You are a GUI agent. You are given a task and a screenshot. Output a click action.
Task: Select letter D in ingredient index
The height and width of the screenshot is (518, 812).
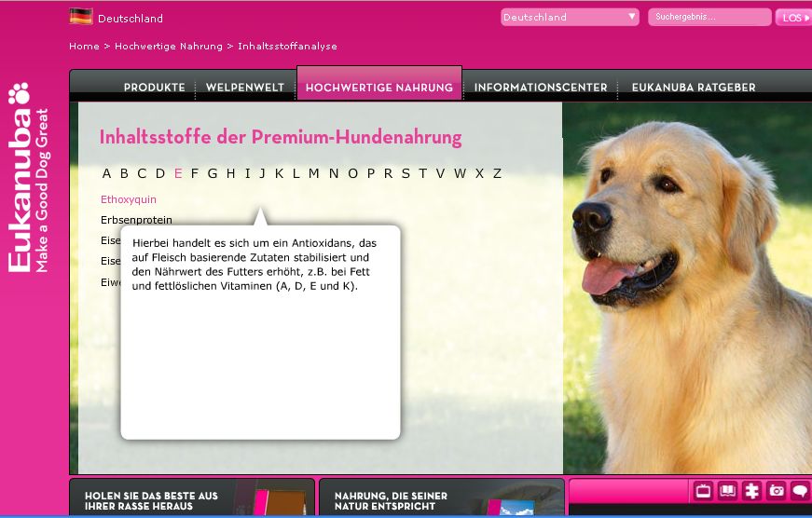pos(160,173)
